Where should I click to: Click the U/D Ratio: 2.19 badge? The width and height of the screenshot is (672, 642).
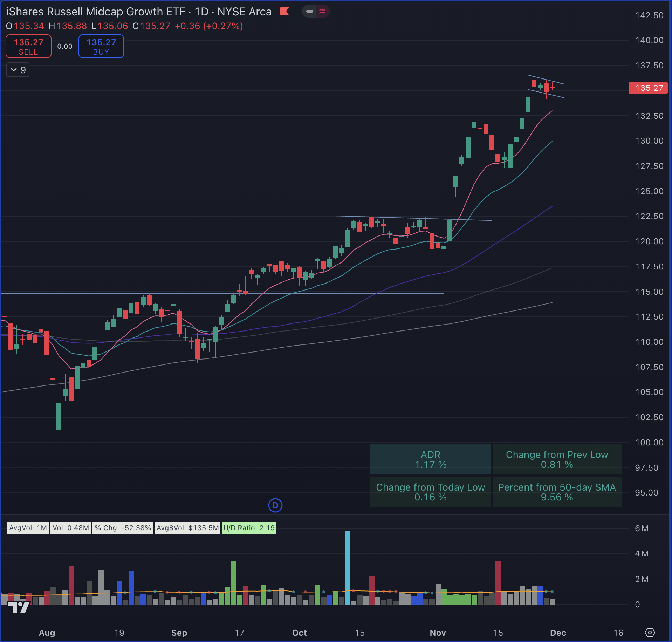click(249, 528)
